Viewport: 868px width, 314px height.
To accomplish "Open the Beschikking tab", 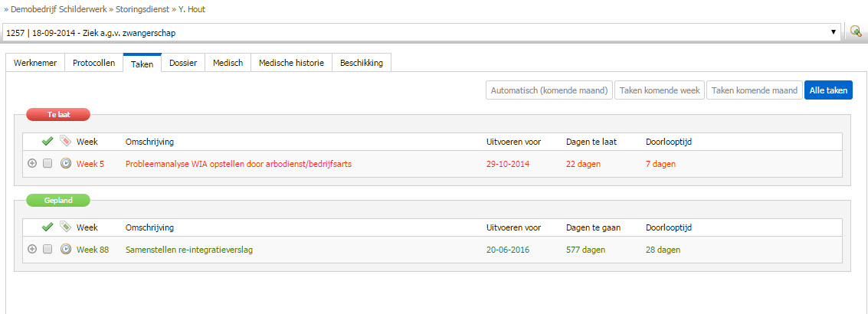I will (x=362, y=63).
